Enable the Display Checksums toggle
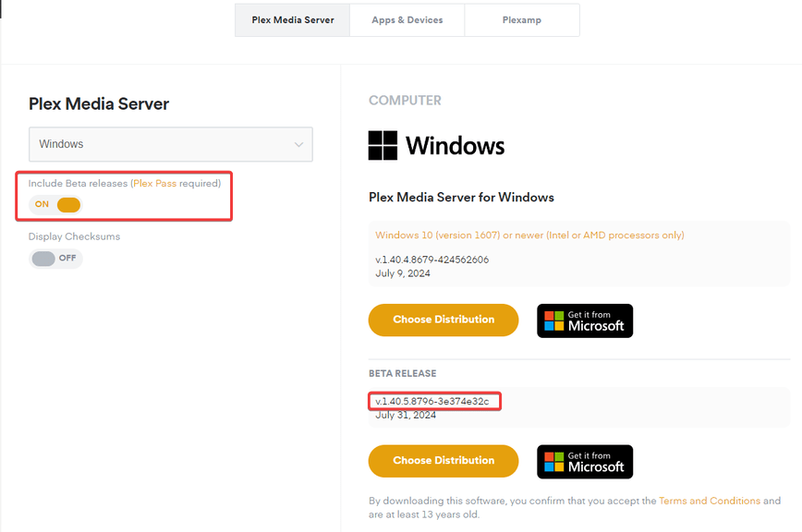The image size is (802, 532). pyautogui.click(x=55, y=258)
